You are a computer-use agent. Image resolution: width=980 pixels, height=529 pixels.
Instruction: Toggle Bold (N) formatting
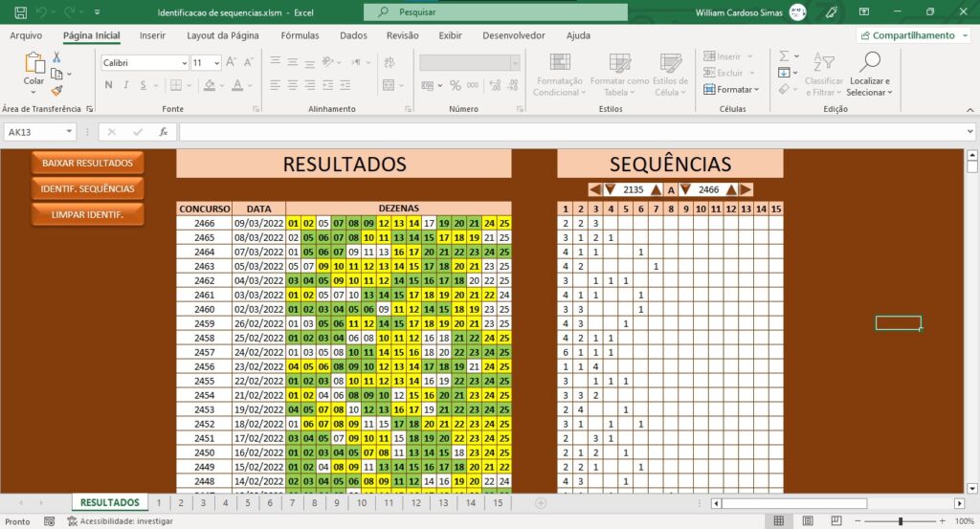[109, 85]
